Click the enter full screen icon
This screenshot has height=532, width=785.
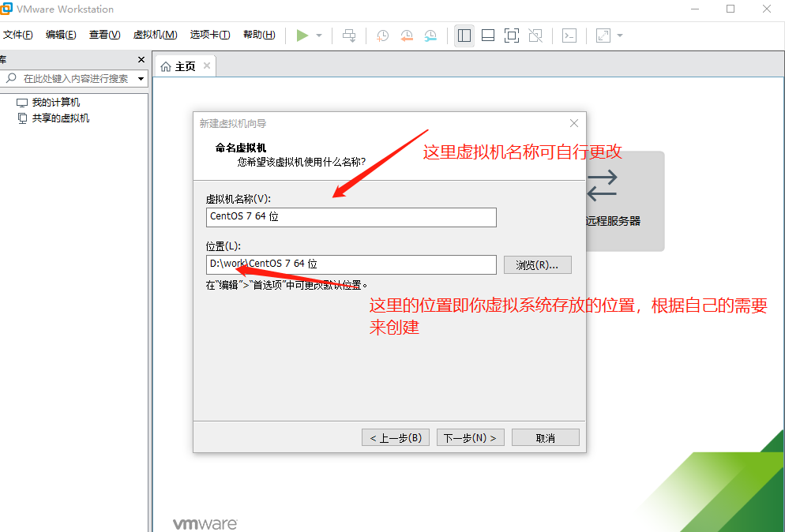click(x=511, y=36)
